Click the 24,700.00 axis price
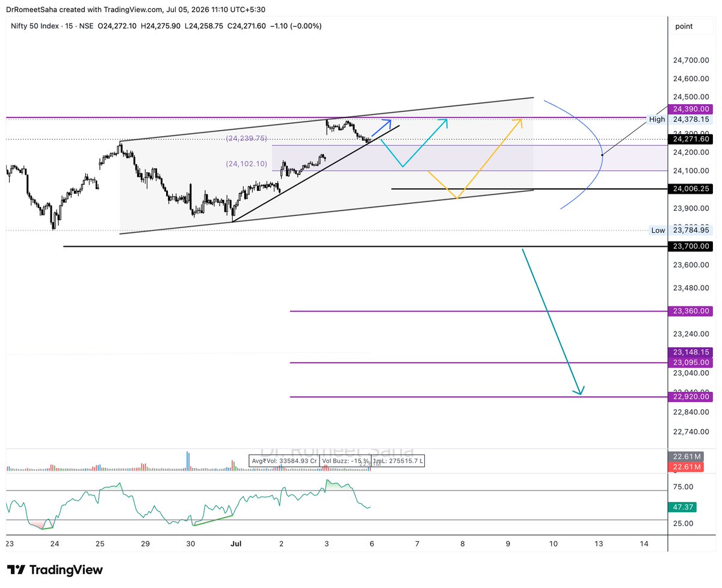 [691, 60]
